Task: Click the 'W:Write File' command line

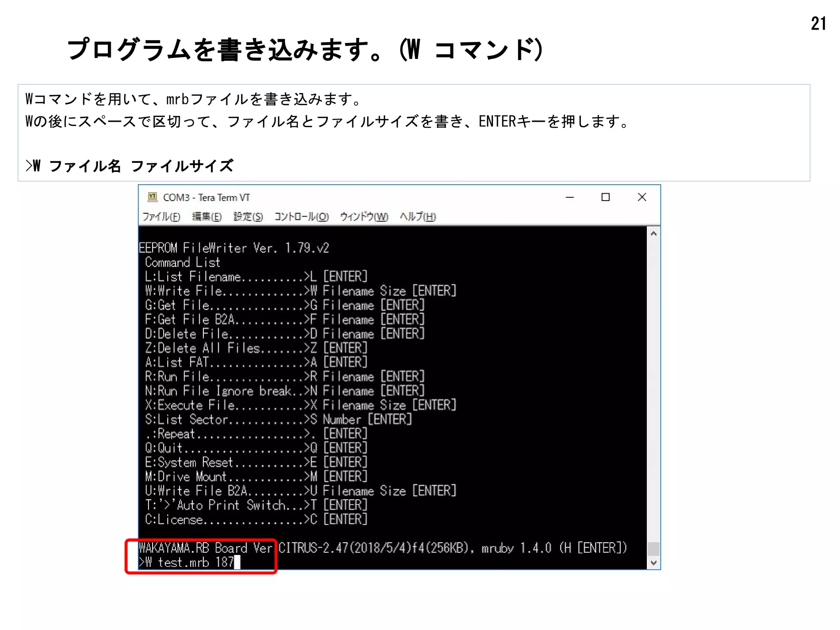Action: [301, 291]
